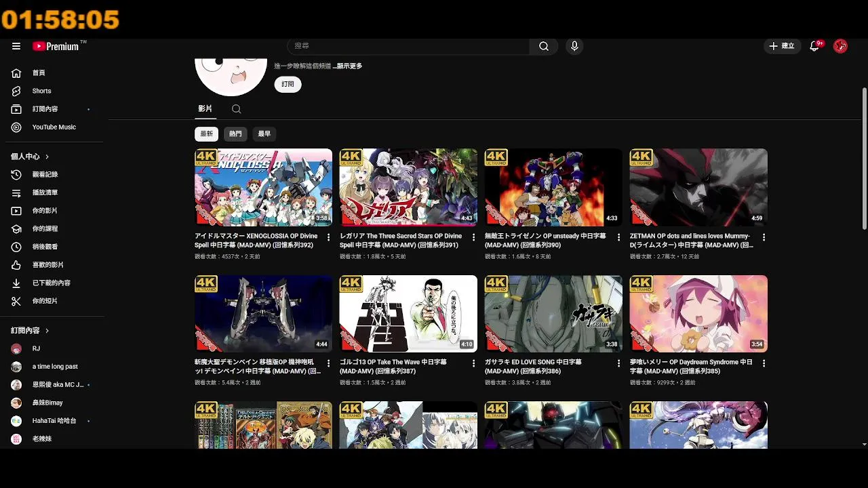Activate voice search microphone
The width and height of the screenshot is (868, 488).
(x=574, y=46)
